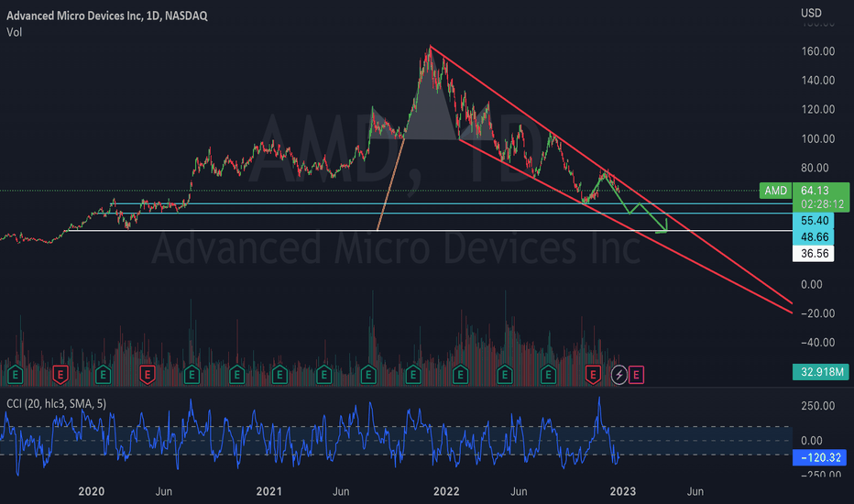Click the -20.00 price axis value

817,313
